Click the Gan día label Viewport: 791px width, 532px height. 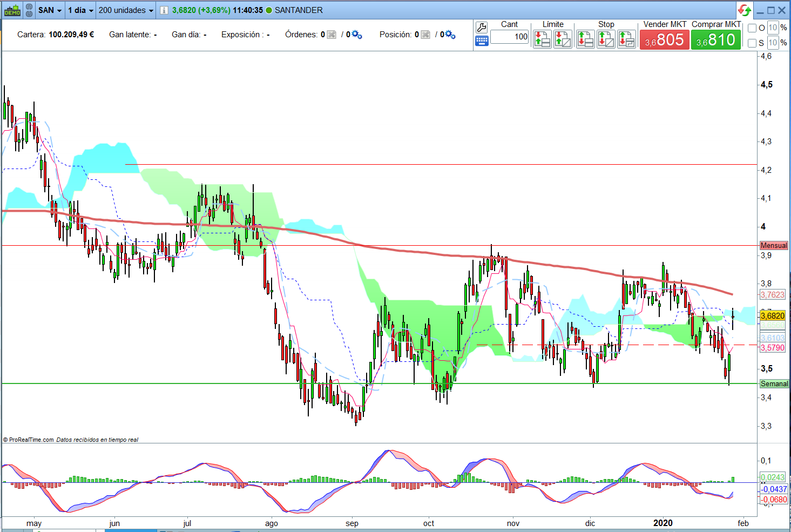coord(186,35)
